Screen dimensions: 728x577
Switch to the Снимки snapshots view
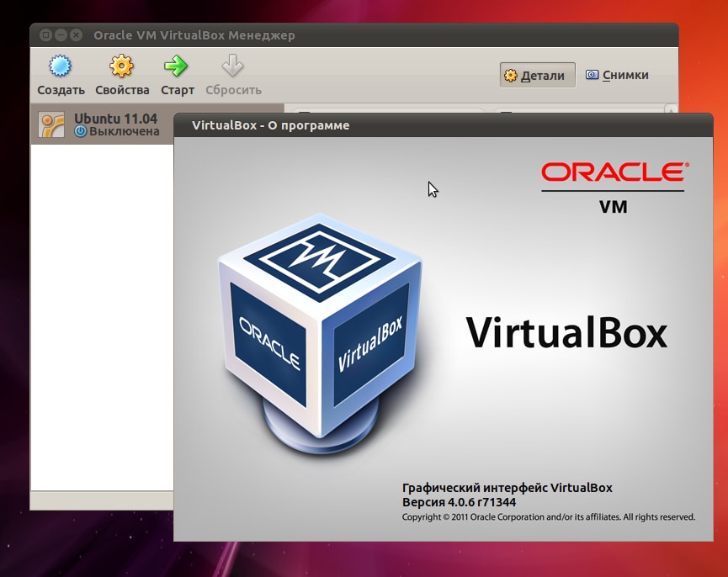pos(617,75)
